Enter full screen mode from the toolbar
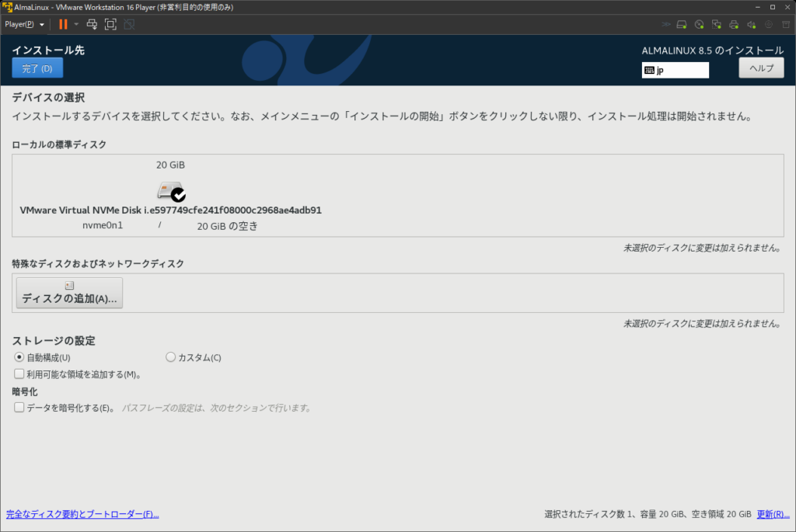Screen dimensions: 796x532 pos(110,24)
